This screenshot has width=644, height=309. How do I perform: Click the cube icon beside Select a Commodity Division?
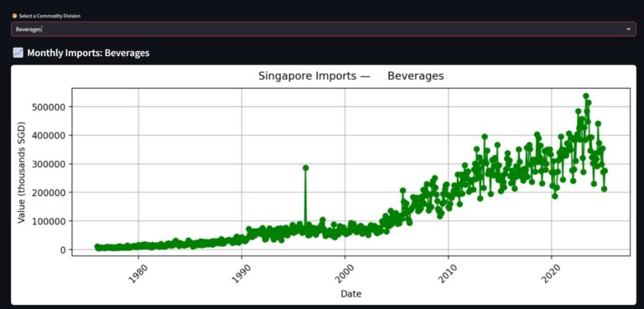click(x=14, y=16)
